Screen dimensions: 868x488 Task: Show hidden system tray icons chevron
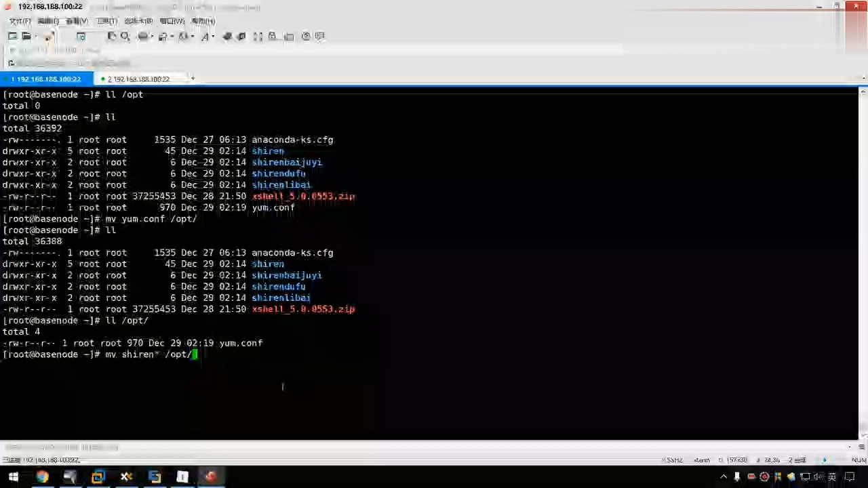click(x=724, y=477)
